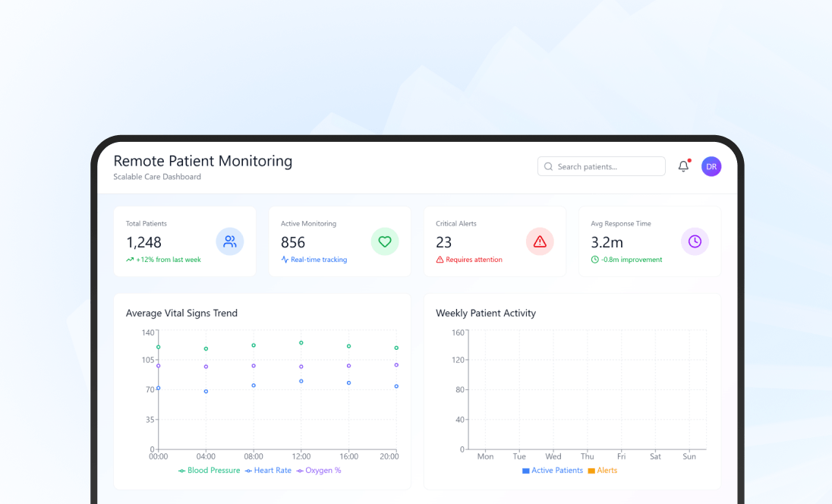The height and width of the screenshot is (504, 832).
Task: Open the DR profile avatar menu
Action: [711, 166]
